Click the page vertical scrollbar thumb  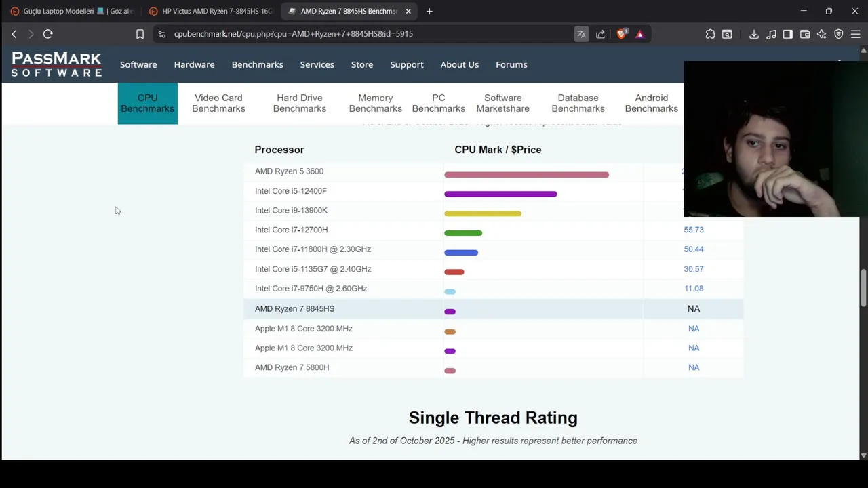pos(863,288)
